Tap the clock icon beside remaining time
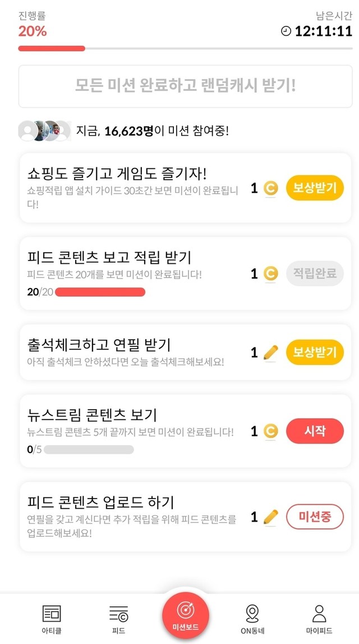This screenshot has width=359, height=644. coord(286,31)
